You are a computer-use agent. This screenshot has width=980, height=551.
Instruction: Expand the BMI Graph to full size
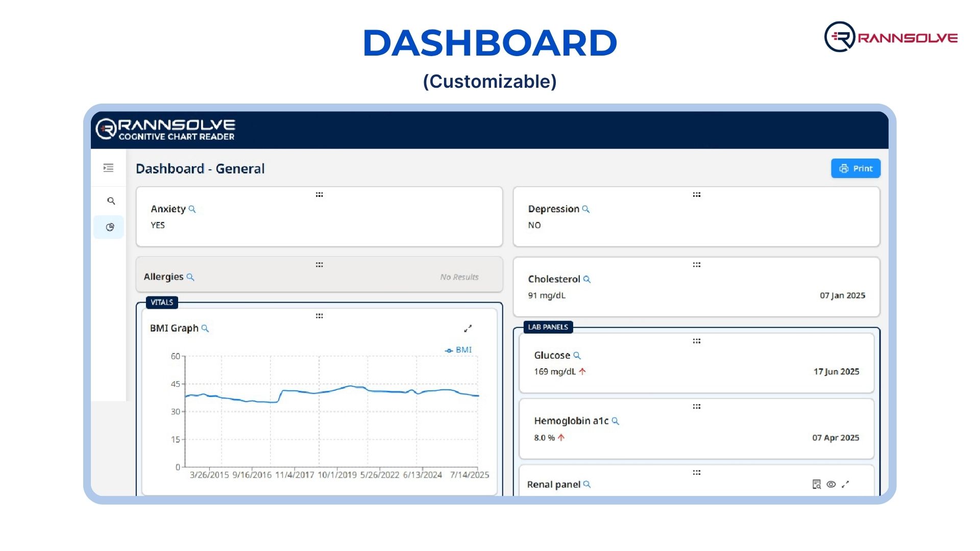pyautogui.click(x=468, y=329)
